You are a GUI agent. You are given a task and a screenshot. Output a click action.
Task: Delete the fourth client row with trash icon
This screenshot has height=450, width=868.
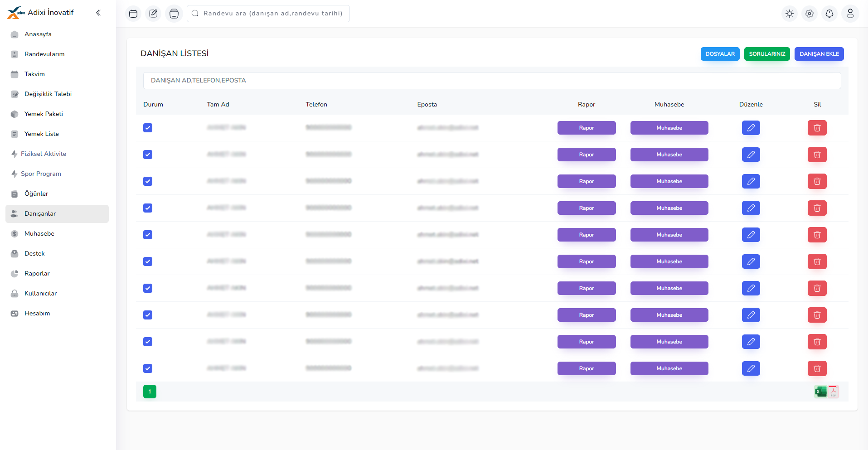pyautogui.click(x=817, y=208)
